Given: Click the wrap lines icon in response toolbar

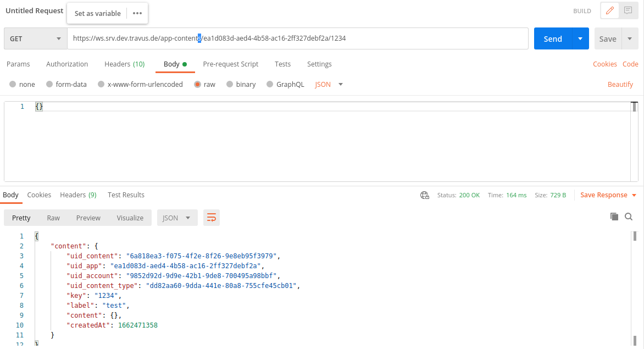Looking at the screenshot, I should 211,218.
